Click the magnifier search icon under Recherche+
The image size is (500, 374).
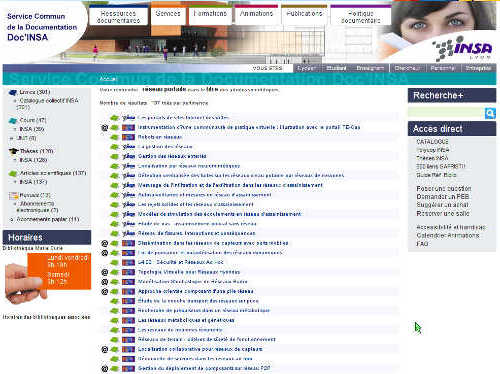(x=490, y=113)
